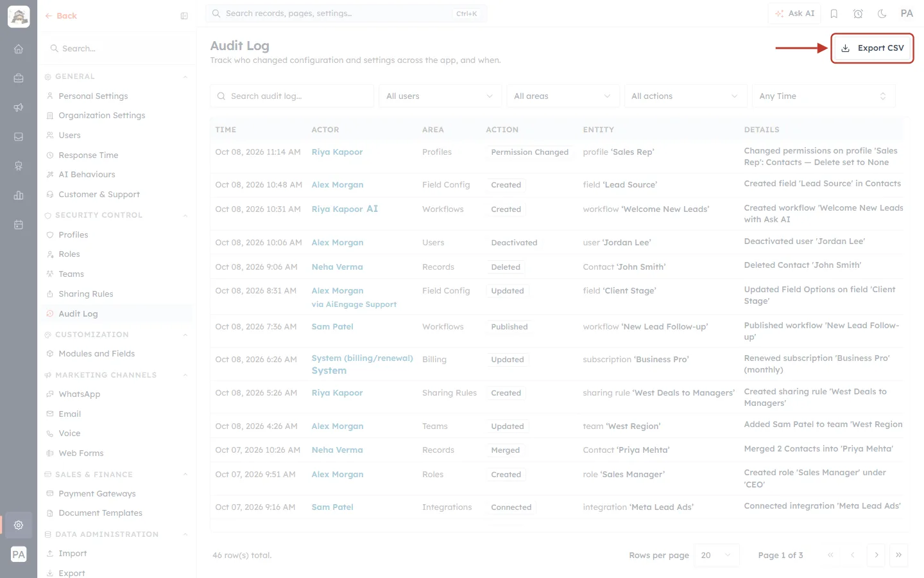The image size is (924, 578).
Task: Open the home icon in left rail
Action: (19, 49)
